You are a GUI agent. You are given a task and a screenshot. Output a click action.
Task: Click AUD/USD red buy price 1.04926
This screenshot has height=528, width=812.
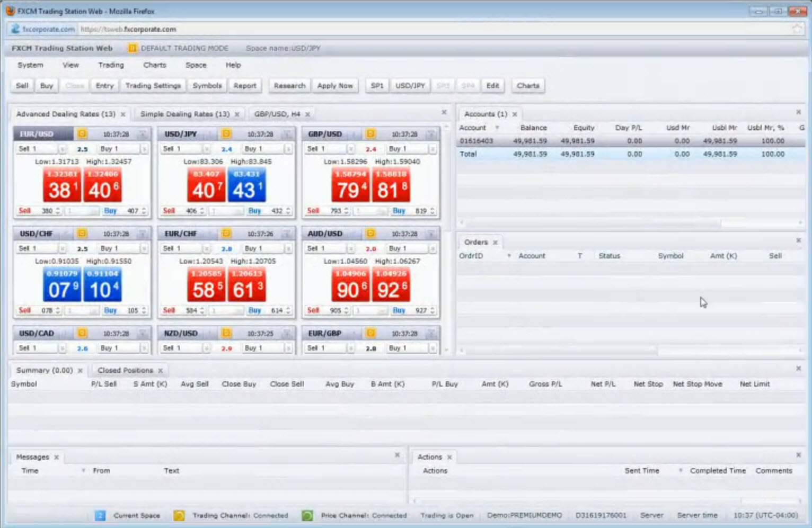point(391,284)
